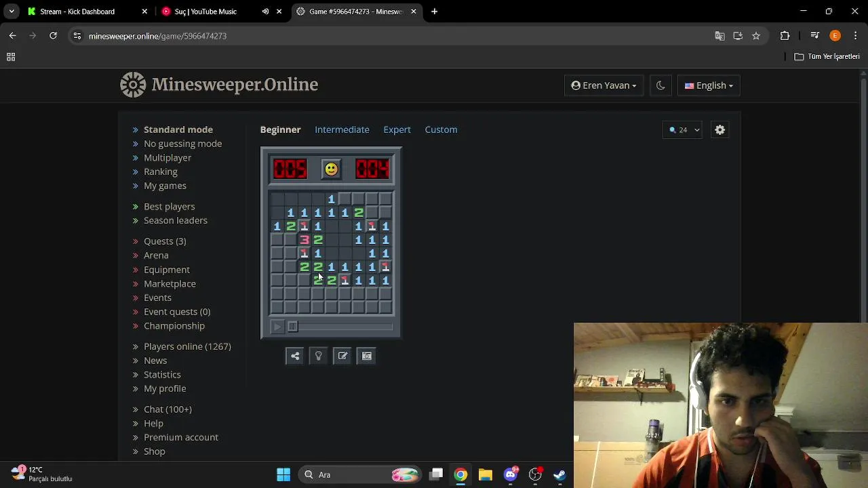Open Tüm Yer İşaretleri bookmarks folder
This screenshot has width=868, height=488.
(x=827, y=56)
